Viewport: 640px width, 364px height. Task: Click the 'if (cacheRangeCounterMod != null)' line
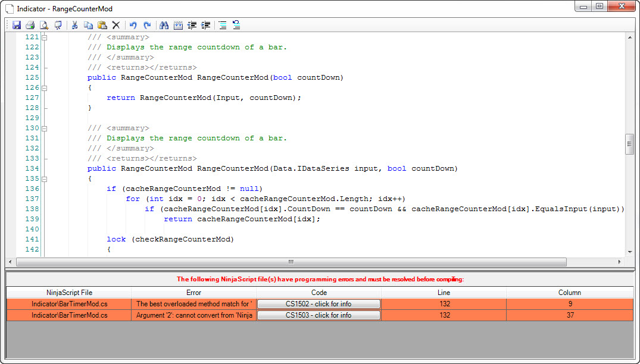[185, 189]
